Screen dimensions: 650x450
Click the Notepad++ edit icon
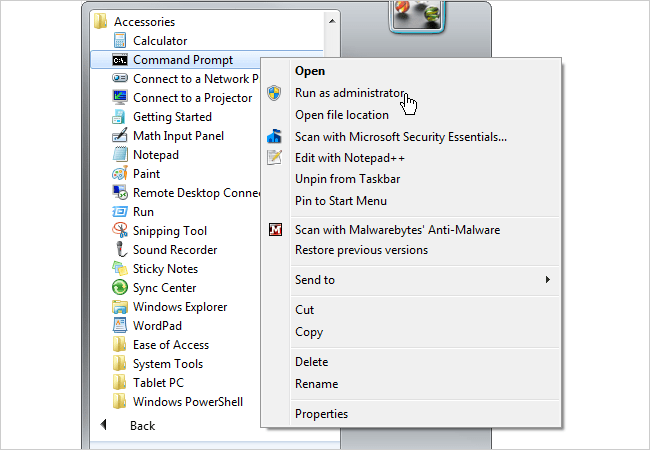(x=274, y=157)
